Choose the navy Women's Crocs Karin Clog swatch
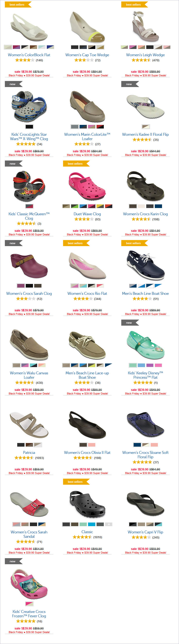This screenshot has height=644, width=179. click(158, 206)
